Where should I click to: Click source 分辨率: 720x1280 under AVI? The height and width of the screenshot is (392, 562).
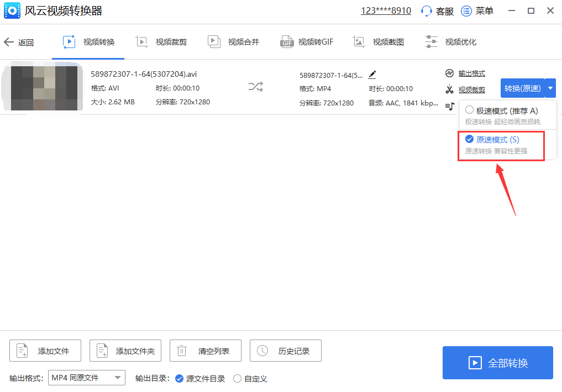[183, 102]
